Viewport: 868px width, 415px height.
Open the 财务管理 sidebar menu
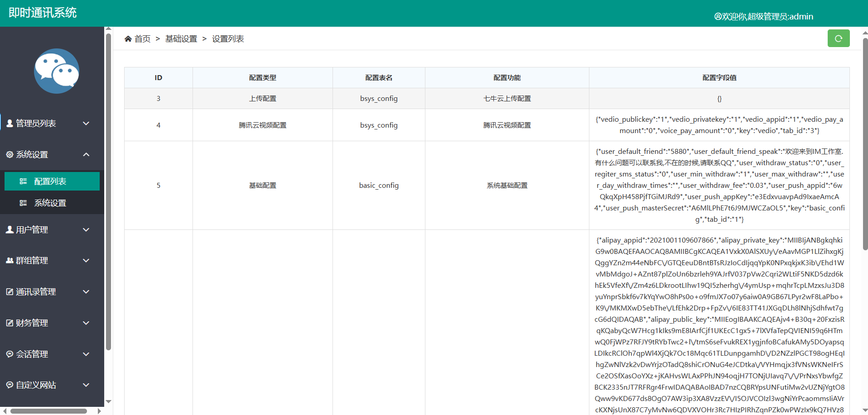coord(32,323)
